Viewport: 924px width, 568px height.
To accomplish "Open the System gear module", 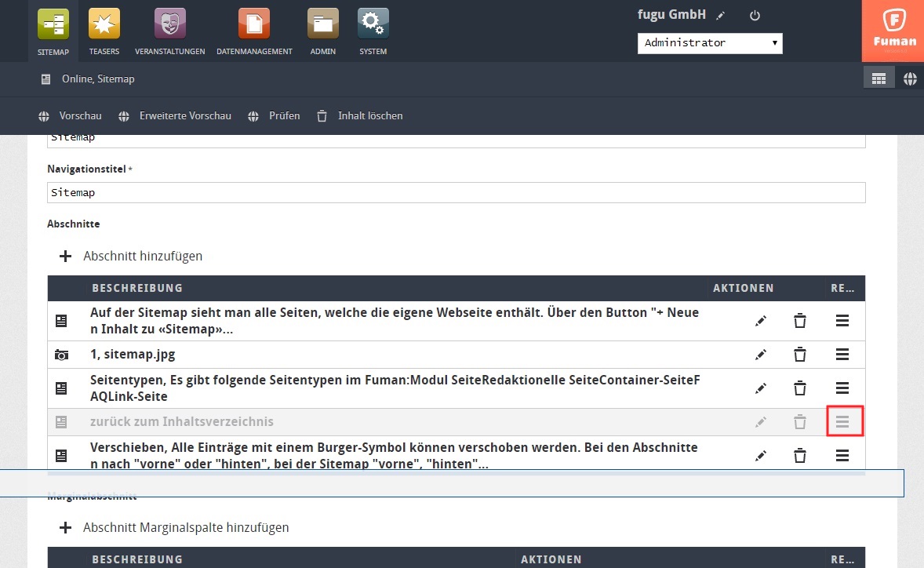I will point(373,24).
